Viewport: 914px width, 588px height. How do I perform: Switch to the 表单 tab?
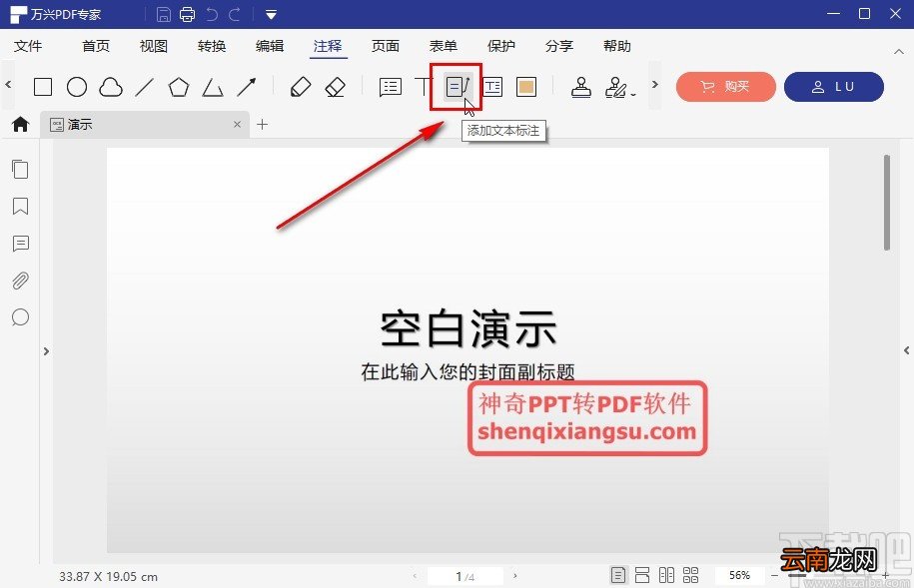(443, 46)
